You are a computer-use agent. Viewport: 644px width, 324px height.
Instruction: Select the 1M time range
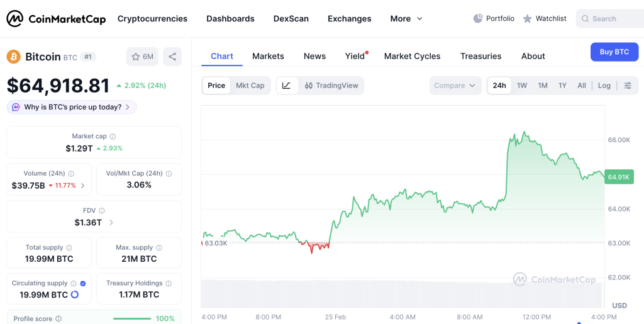pyautogui.click(x=543, y=86)
